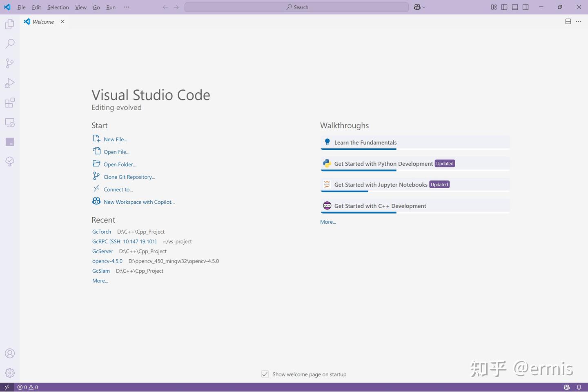Open editor More Actions ellipsis
The height and width of the screenshot is (392, 588).
tap(579, 22)
